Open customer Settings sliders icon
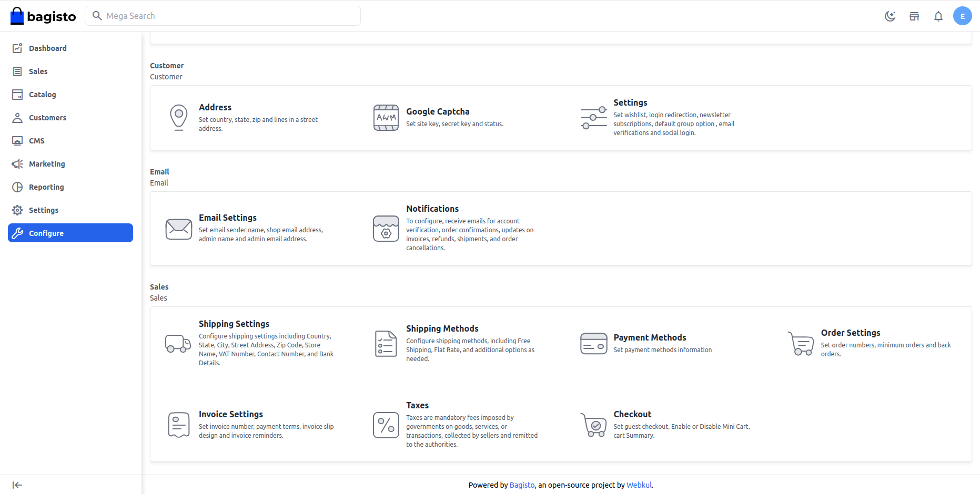Viewport: 980px width, 494px height. (593, 117)
